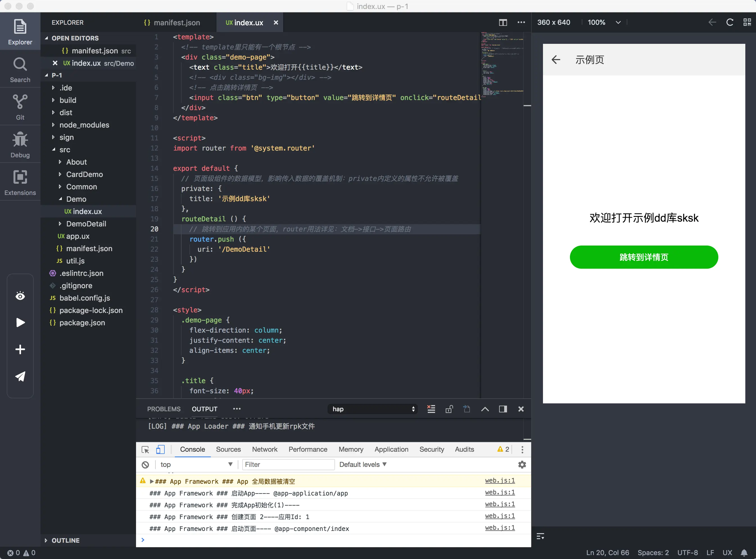Viewport: 756px width, 559px height.
Task: Open DevTools settings gear
Action: (522, 465)
